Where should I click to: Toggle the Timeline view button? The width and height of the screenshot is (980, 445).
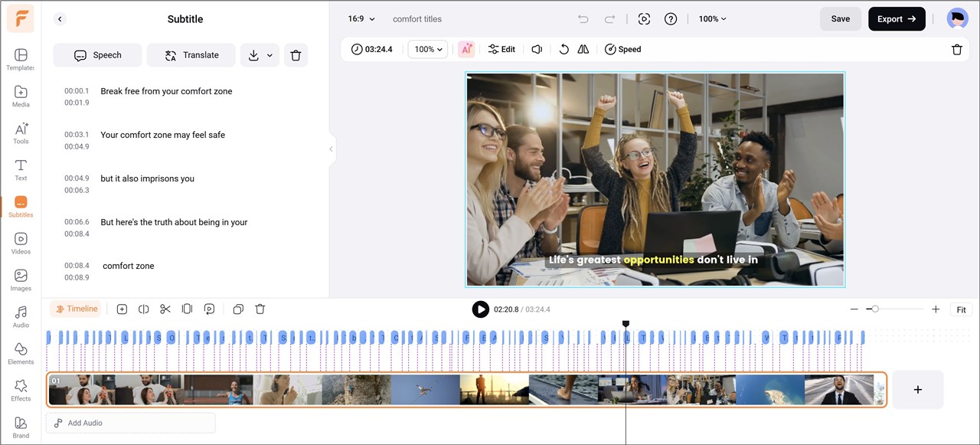[76, 309]
